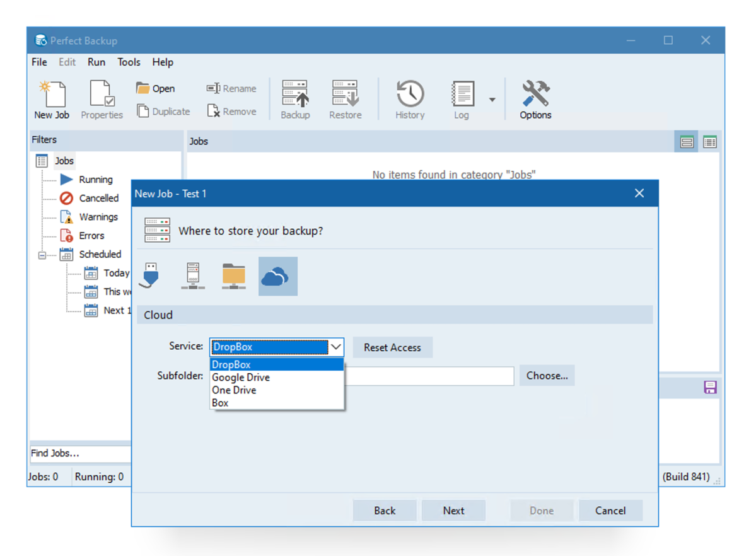The height and width of the screenshot is (556, 756).
Task: Click the Remove job toolbar button
Action: click(231, 112)
